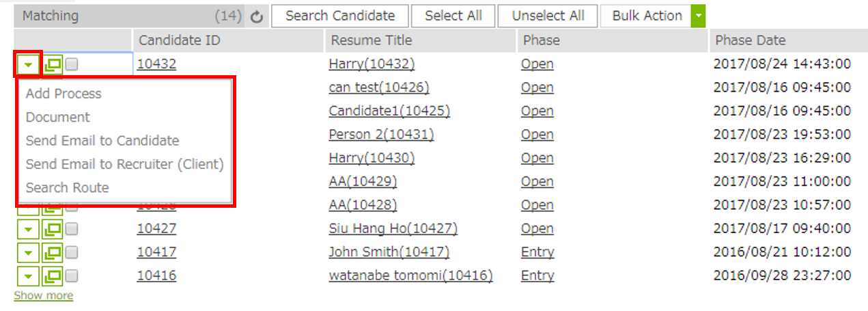Open new window icon for candidate 10427
868x311 pixels.
click(53, 229)
